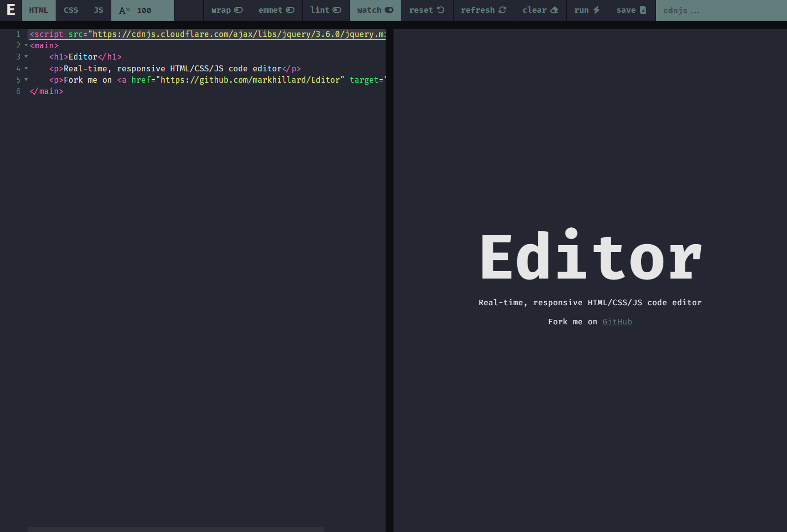Image resolution: width=787 pixels, height=532 pixels.
Task: Click the closing </main> tag
Action: [x=46, y=91]
